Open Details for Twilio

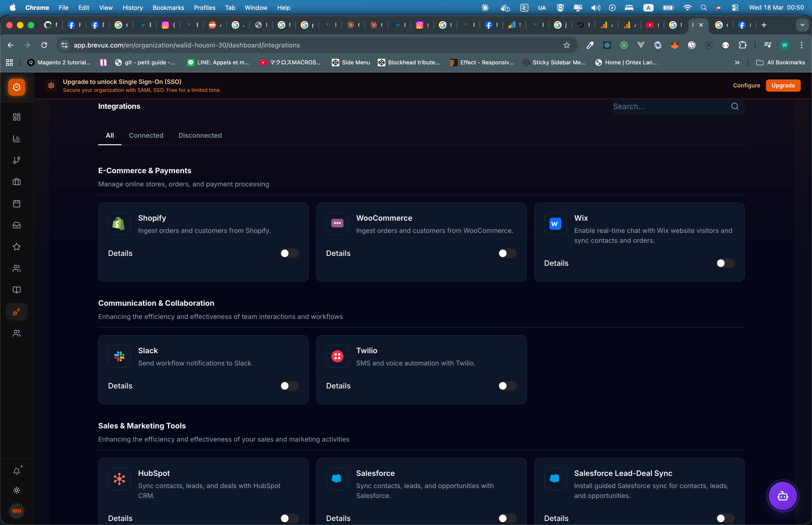(x=338, y=386)
